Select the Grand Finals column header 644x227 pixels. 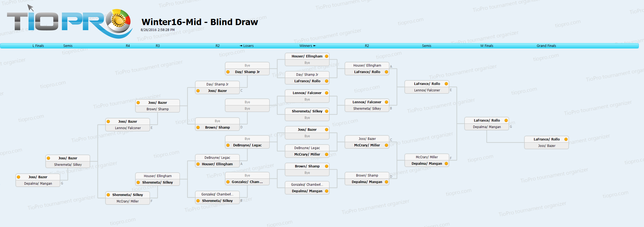pyautogui.click(x=546, y=46)
